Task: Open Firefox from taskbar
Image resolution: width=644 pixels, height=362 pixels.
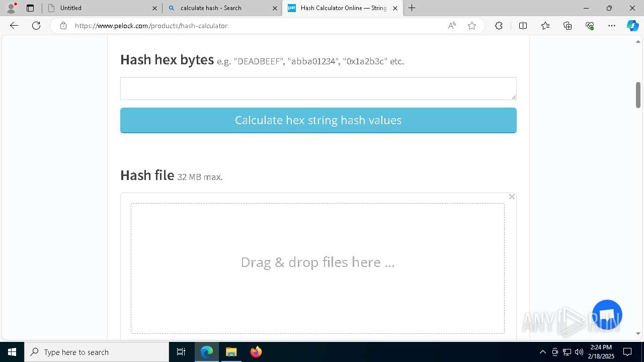Action: click(256, 352)
